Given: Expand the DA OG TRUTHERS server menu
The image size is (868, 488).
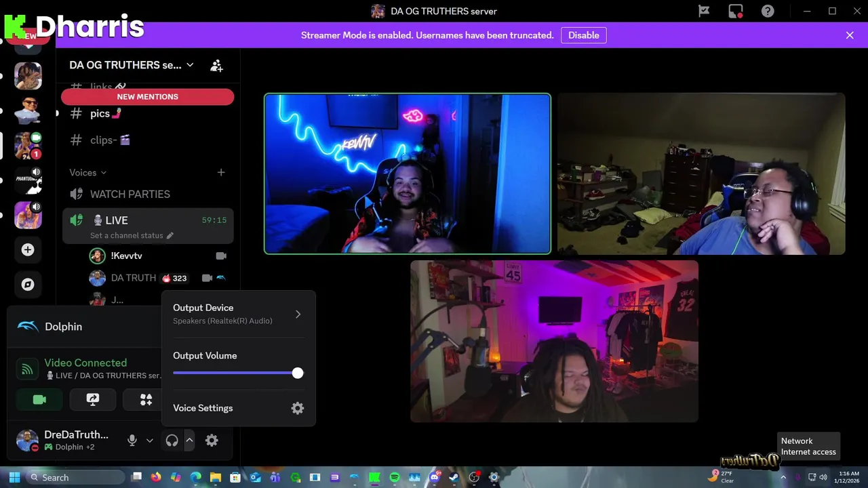Looking at the screenshot, I should coord(132,65).
